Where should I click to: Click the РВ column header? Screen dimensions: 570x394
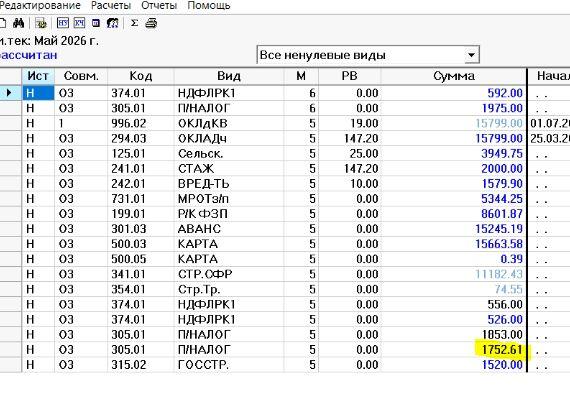point(349,76)
